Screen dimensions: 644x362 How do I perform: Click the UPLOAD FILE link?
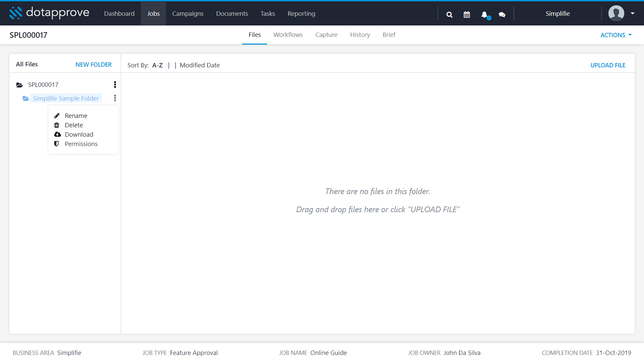[x=608, y=65]
